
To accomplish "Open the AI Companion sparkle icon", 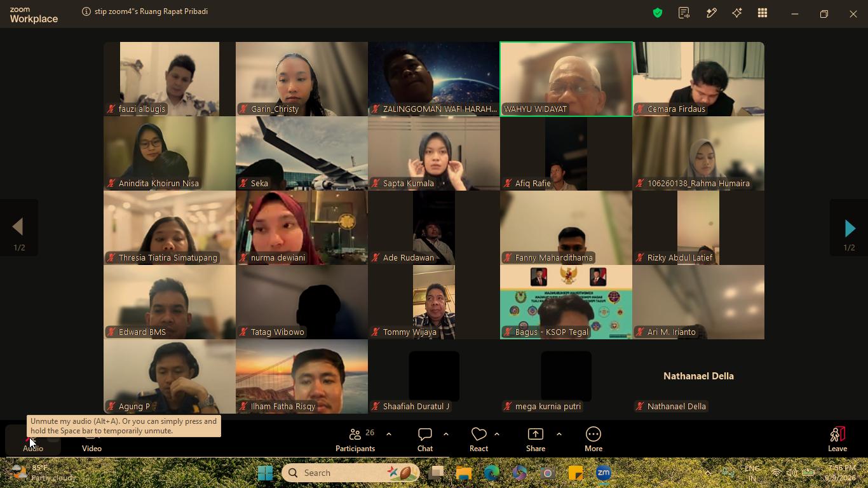I will [x=737, y=13].
